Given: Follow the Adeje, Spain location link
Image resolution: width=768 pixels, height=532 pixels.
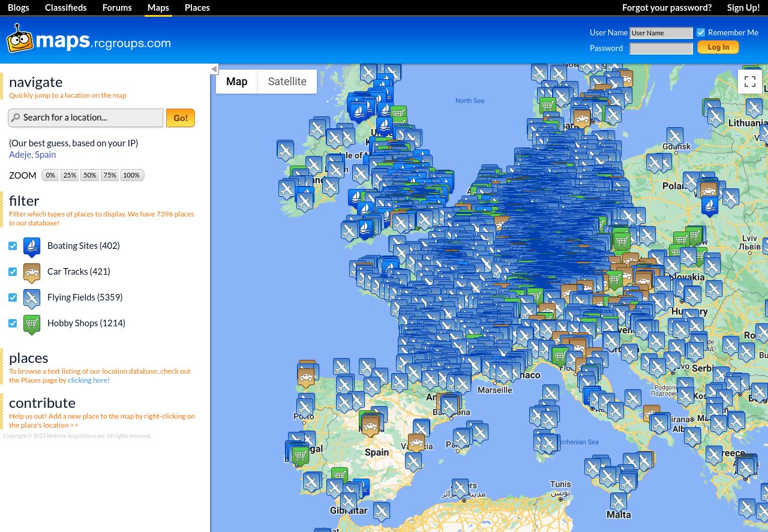Looking at the screenshot, I should tap(32, 154).
